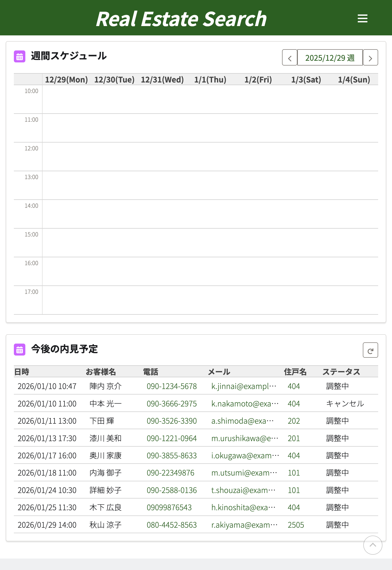Click the upcoming viewings calendar icon
Viewport: 392px width, 570px height.
[20, 349]
